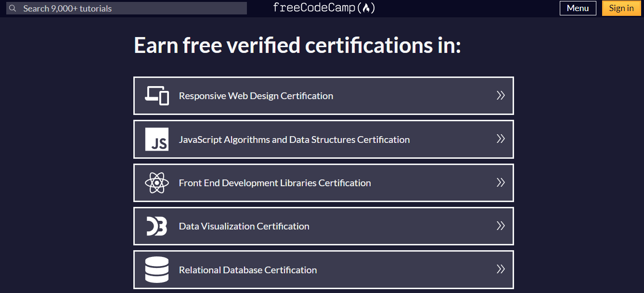Click the Sign in button
The height and width of the screenshot is (293, 644).
click(x=621, y=8)
